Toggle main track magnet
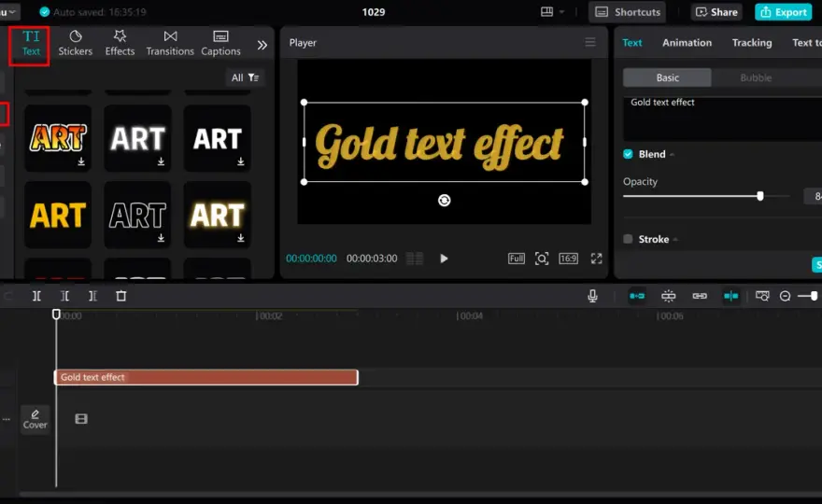This screenshot has width=822, height=504. click(637, 296)
